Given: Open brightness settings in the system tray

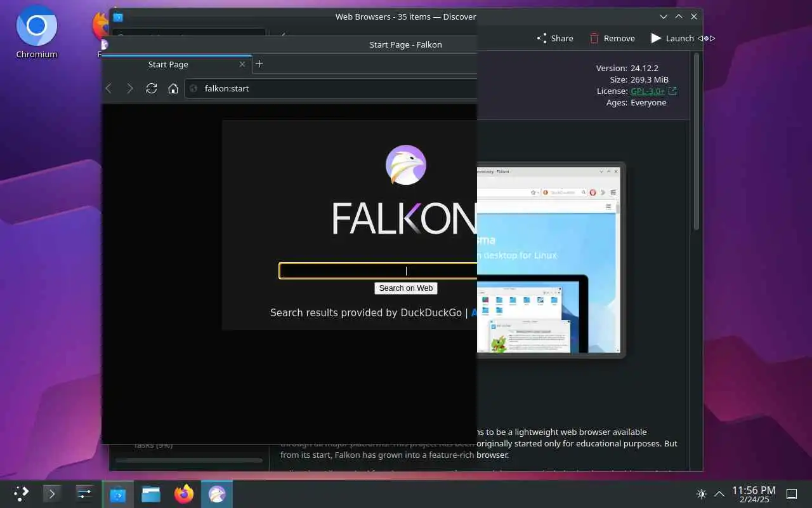Looking at the screenshot, I should 701,493.
